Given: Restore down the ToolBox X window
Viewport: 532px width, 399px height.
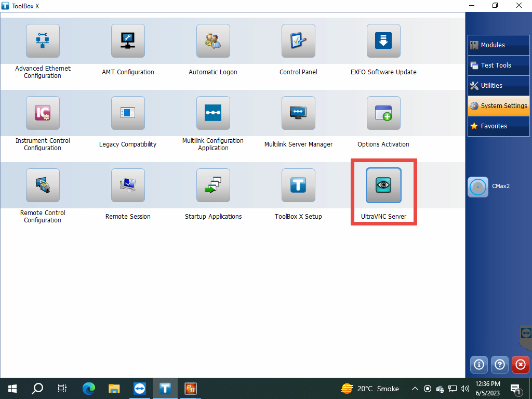Looking at the screenshot, I should click(495, 5).
